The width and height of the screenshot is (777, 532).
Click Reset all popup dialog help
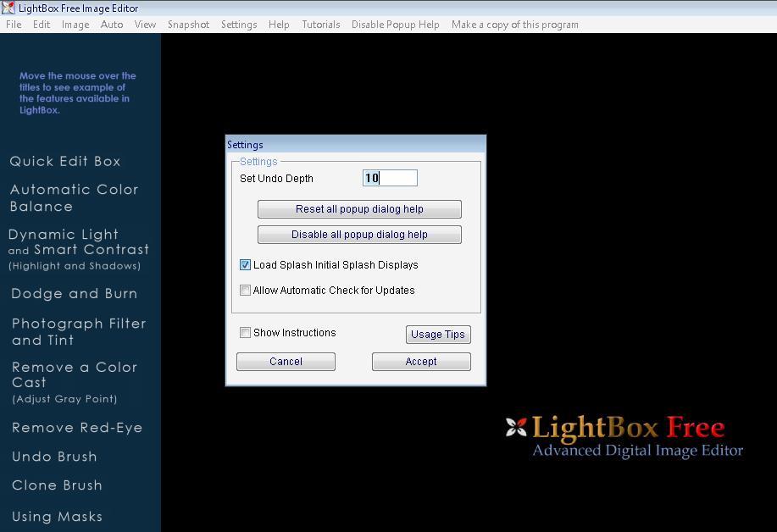point(358,208)
